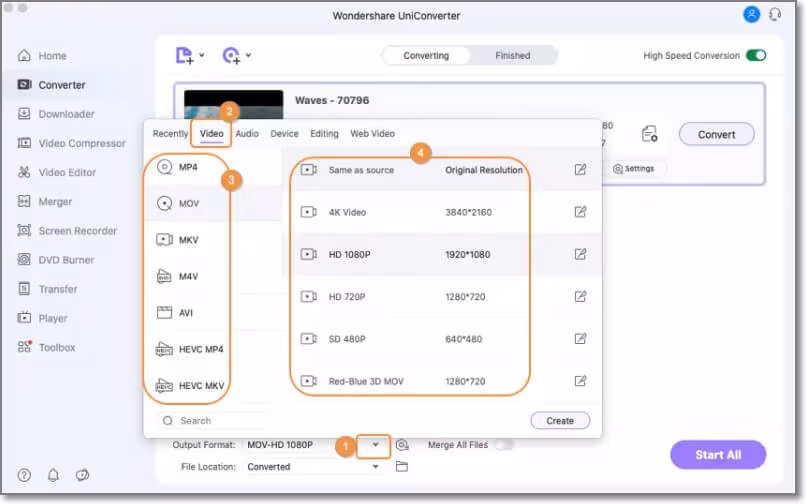
Task: Open output folder icon by File Location
Action: (x=402, y=466)
